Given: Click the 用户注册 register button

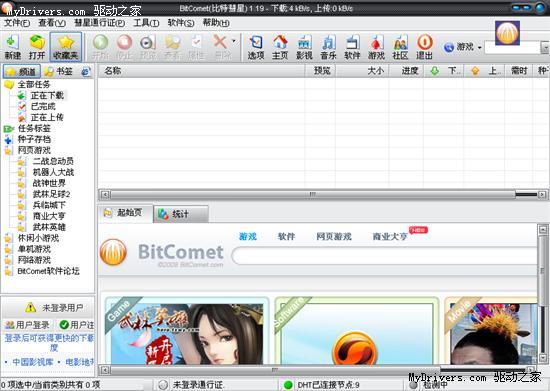Looking at the screenshot, I should point(76,325).
